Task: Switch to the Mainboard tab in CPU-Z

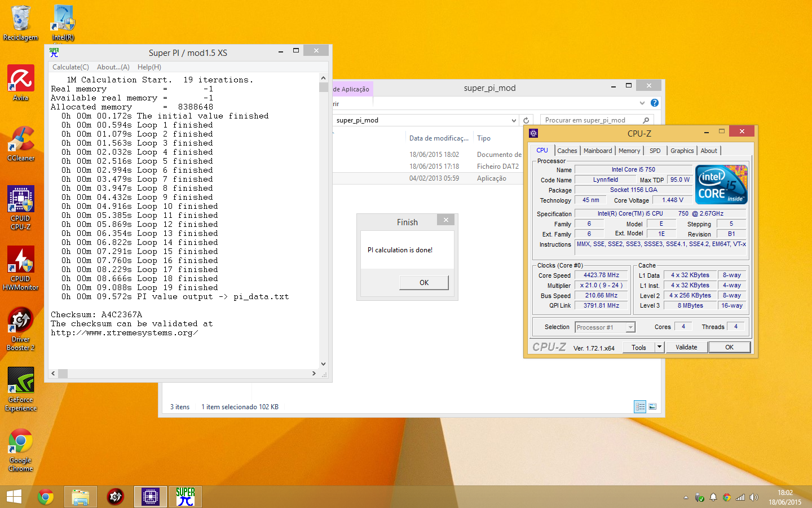Action: 598,151
